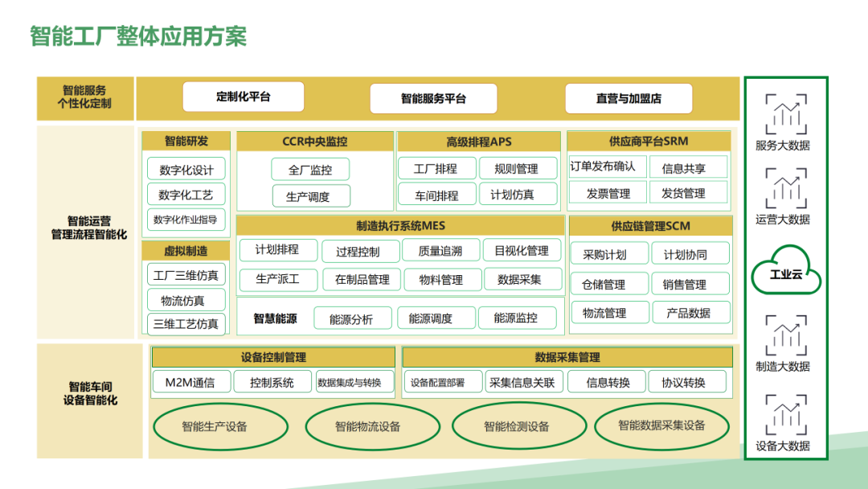868x489 pixels.
Task: Select the 产品数据 box
Action: (691, 312)
